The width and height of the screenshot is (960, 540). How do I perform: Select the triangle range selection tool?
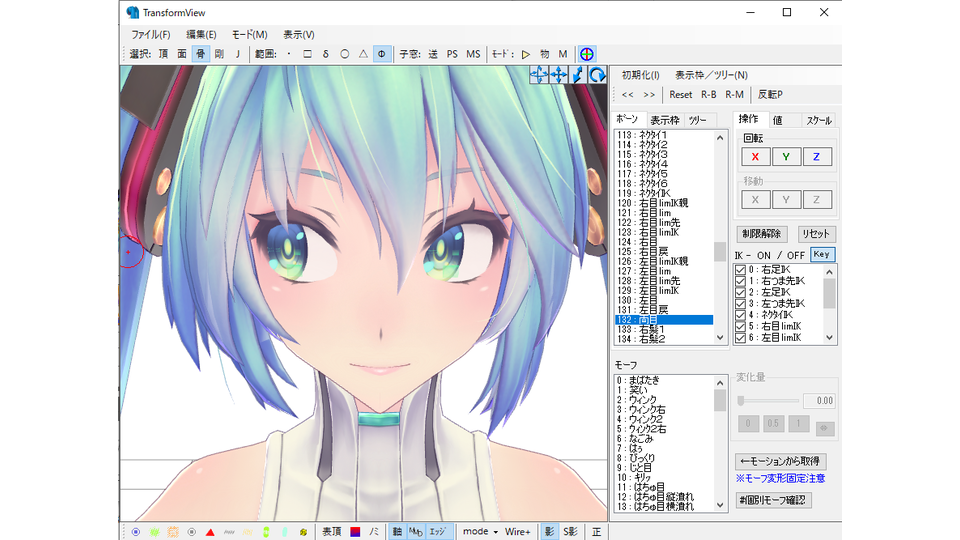[x=362, y=54]
